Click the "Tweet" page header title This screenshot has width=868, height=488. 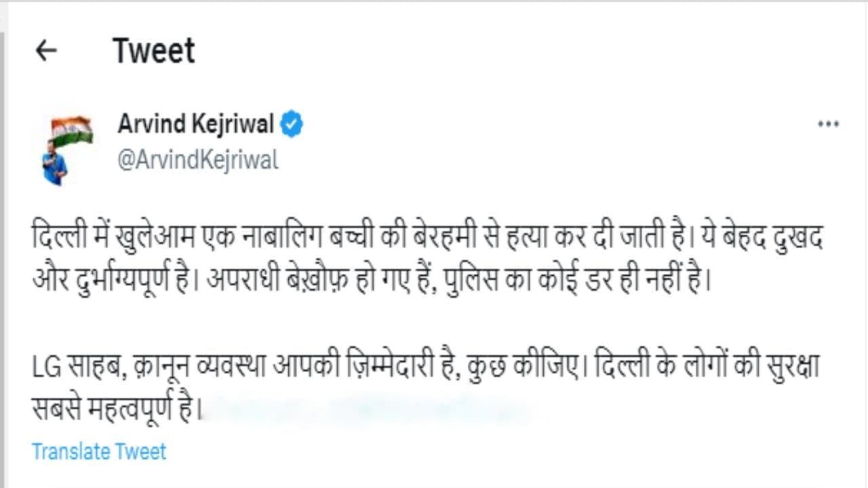click(x=154, y=51)
